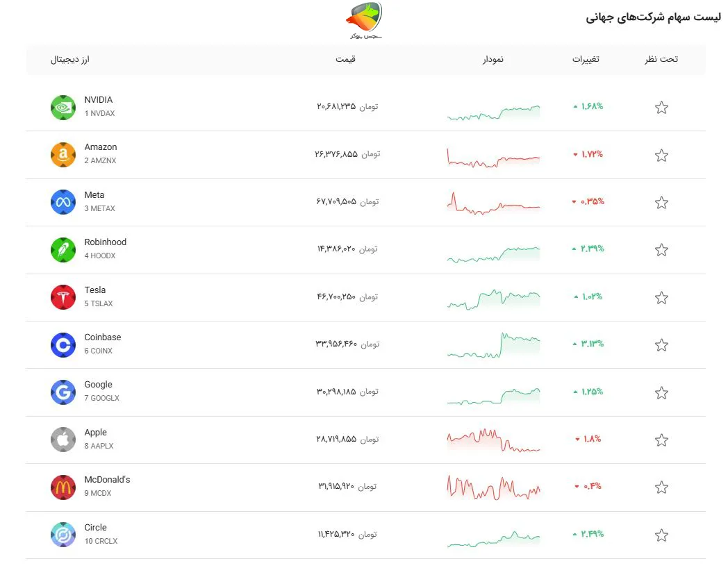Click the NVIDIA logo icon

tap(63, 107)
